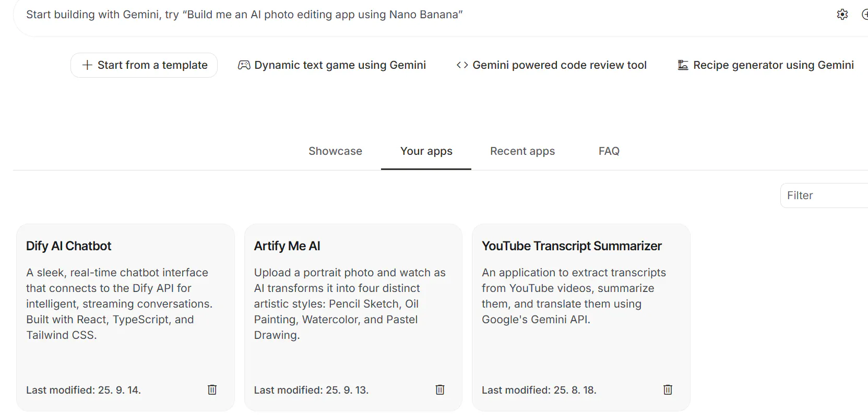The height and width of the screenshot is (415, 868).
Task: Open the Recent apps tab
Action: click(x=522, y=151)
